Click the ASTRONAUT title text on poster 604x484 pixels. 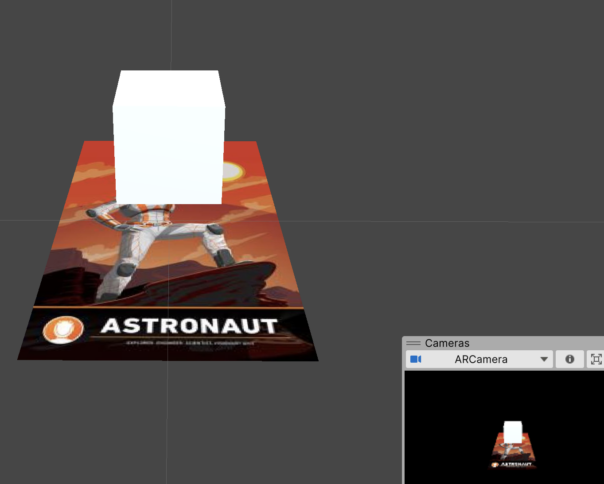point(188,326)
